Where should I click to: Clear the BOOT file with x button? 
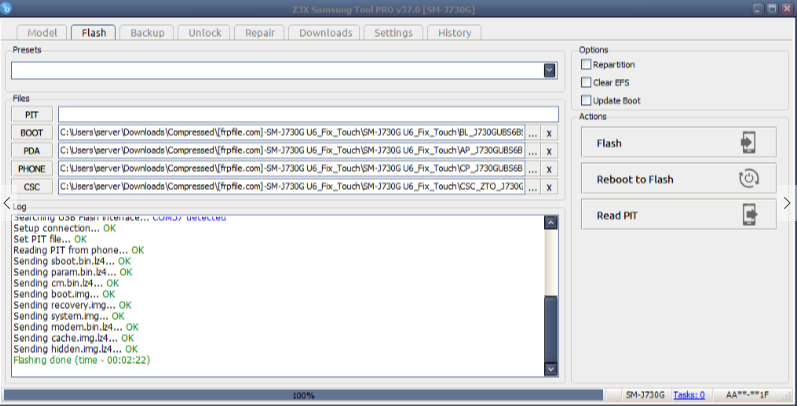[x=549, y=133]
